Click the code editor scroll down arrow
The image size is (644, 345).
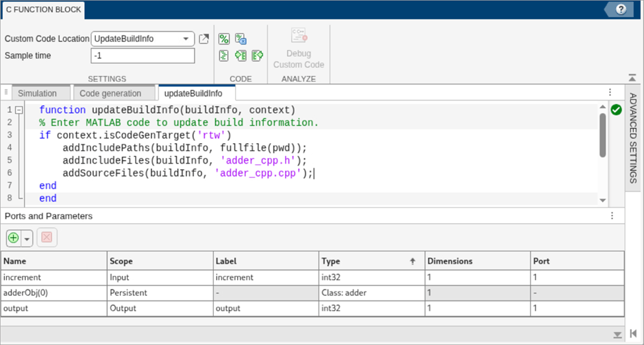coord(602,200)
